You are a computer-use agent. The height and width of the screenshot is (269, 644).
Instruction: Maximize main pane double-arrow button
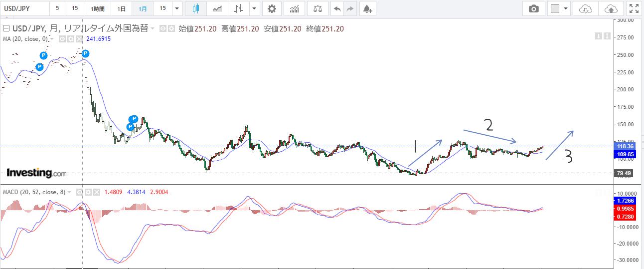point(607,35)
